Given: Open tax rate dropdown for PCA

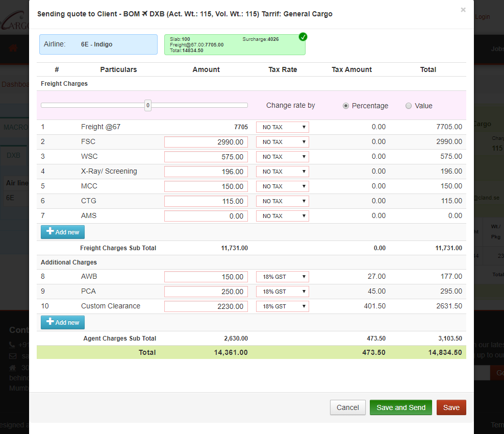Looking at the screenshot, I should coord(282,292).
